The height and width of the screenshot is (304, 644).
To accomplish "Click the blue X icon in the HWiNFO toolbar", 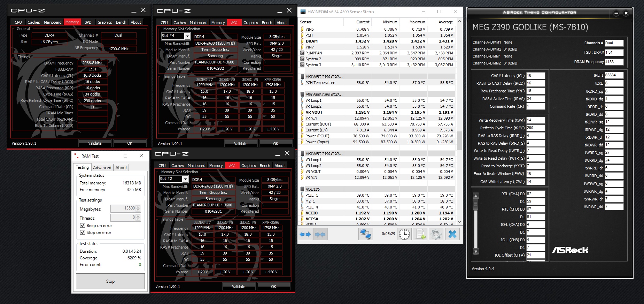I will pos(452,234).
